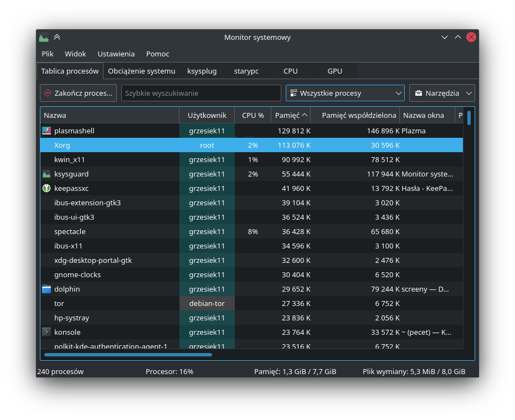Screen dimensions: 515x420
Task: Sort processes by CPU % column
Action: (x=253, y=116)
